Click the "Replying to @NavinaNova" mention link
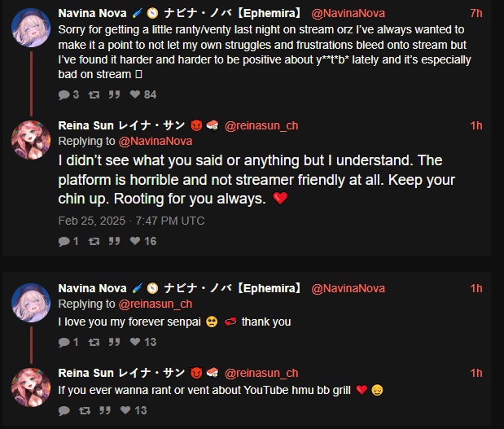 click(x=156, y=141)
